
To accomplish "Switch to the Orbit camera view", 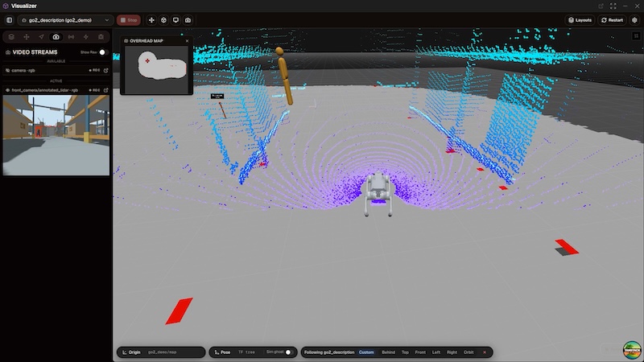I will click(469, 352).
